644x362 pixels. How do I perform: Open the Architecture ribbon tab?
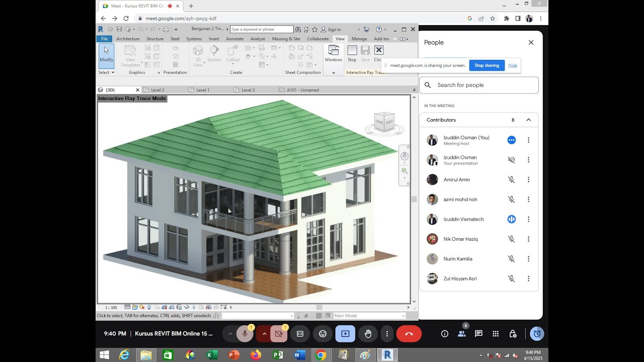coord(128,39)
